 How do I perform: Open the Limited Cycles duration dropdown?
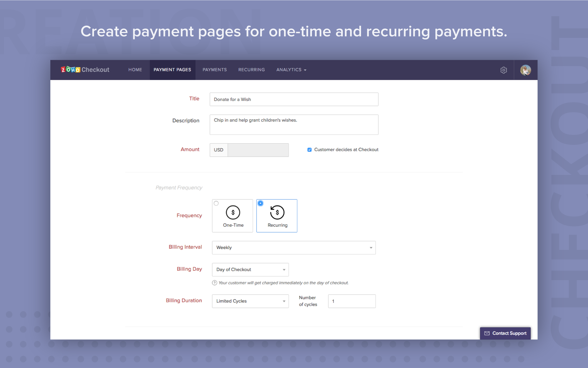point(250,301)
